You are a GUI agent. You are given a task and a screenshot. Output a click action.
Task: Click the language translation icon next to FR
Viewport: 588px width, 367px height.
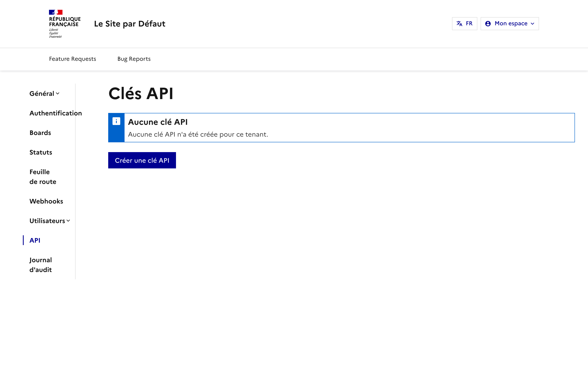pos(459,23)
